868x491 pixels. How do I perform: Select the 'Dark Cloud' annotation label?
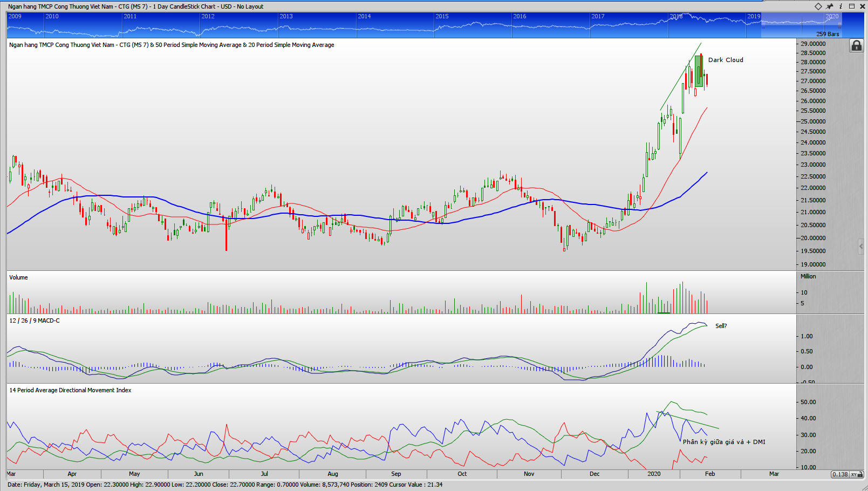(x=725, y=60)
